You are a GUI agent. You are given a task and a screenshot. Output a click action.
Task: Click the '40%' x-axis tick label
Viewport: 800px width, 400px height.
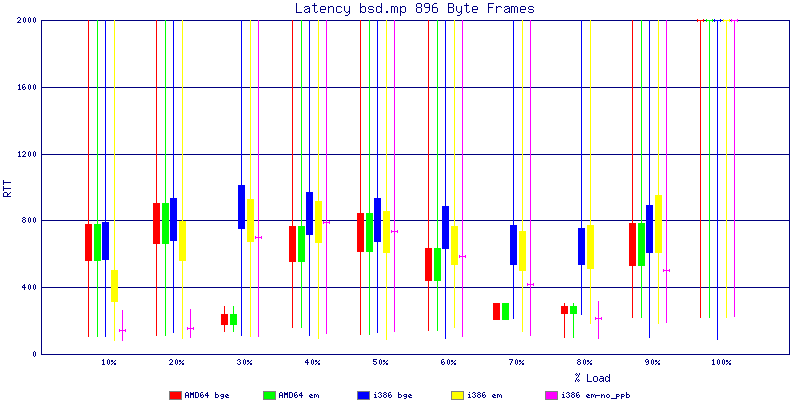(x=312, y=362)
